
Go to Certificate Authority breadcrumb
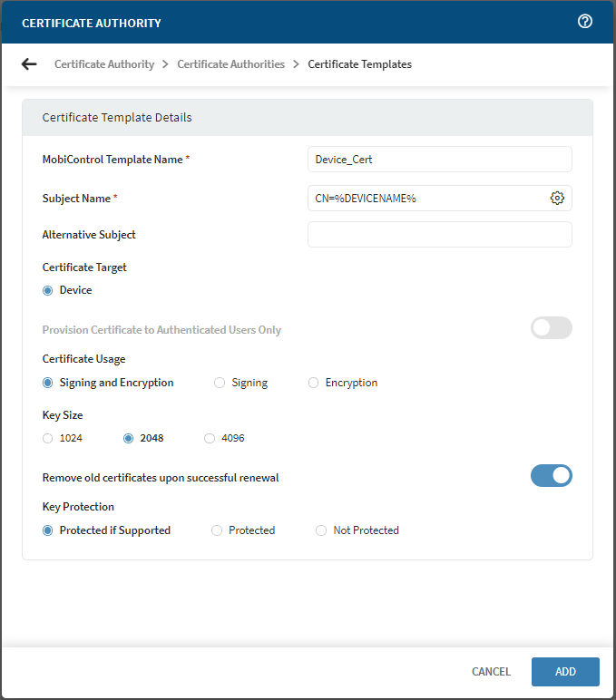coord(103,64)
